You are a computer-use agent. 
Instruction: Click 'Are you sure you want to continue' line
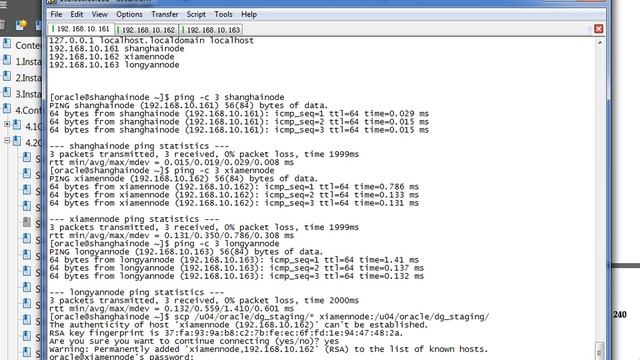click(x=194, y=341)
